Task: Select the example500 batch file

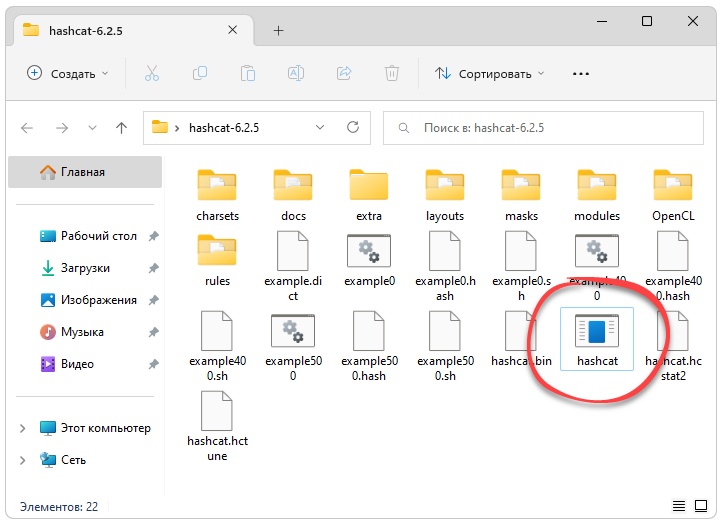Action: [293, 347]
